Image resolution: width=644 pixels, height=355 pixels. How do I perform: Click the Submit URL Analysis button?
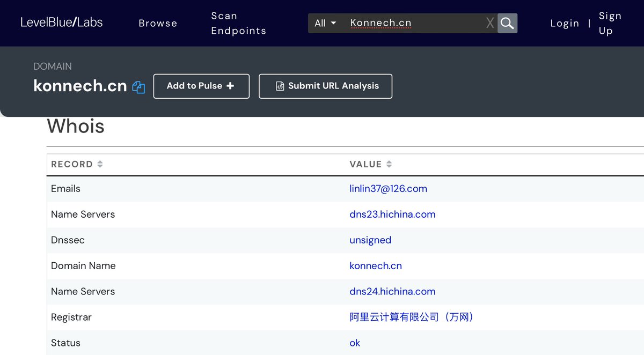coord(325,86)
